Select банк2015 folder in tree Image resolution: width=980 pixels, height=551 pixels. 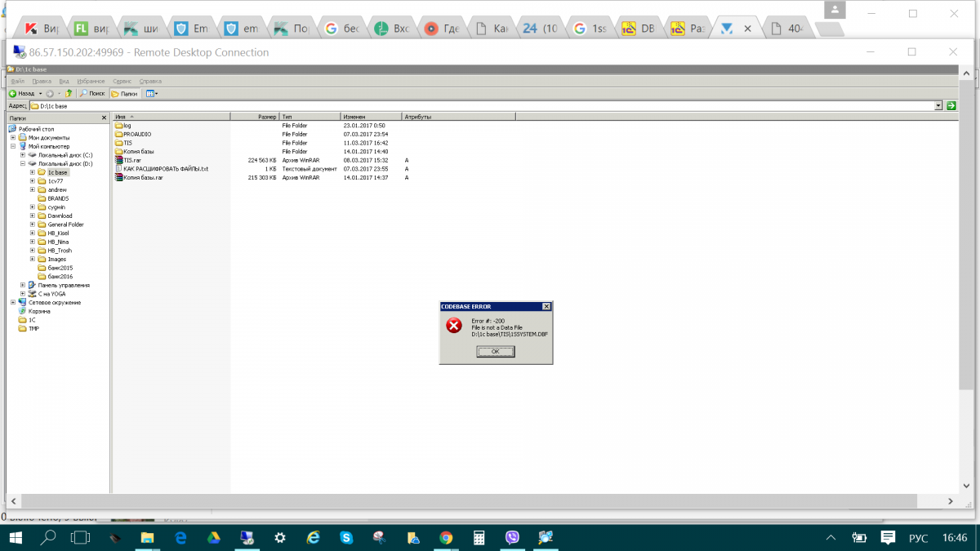pos(60,268)
